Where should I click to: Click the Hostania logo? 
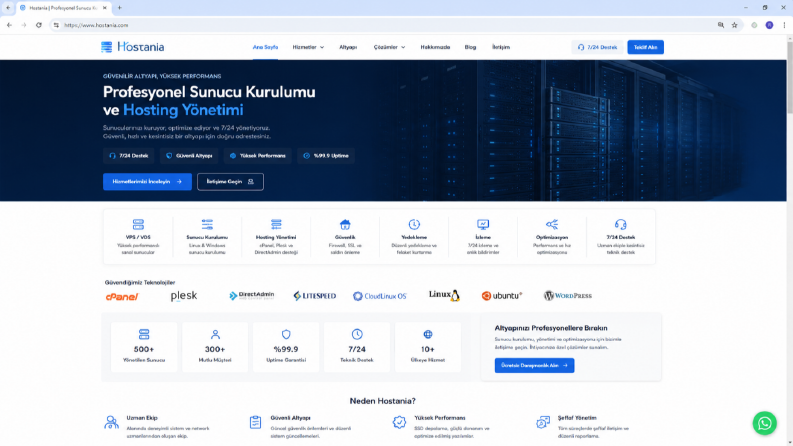pos(133,47)
